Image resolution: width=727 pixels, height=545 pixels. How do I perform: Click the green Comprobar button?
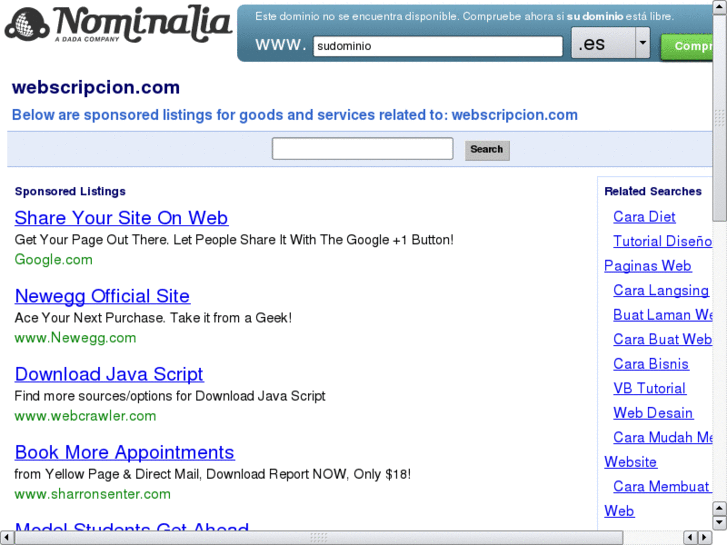(687, 46)
